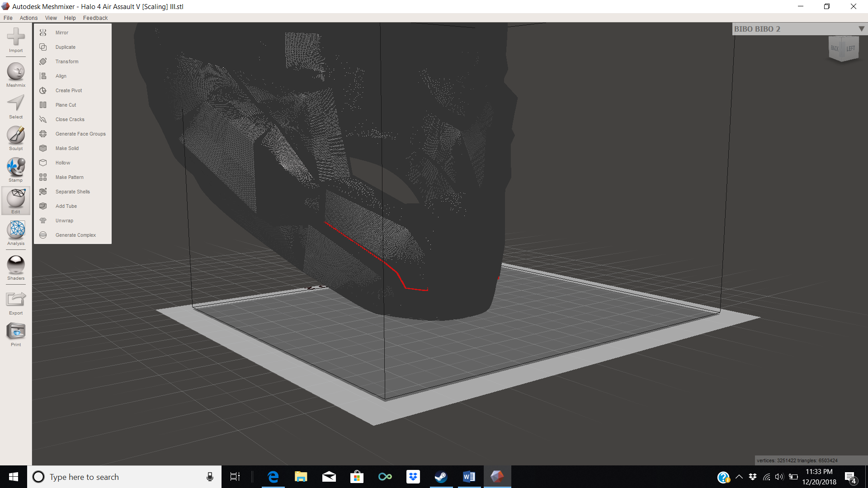Viewport: 868px width, 488px height.
Task: Open the Wi-Fi network tray icon
Action: coord(766,477)
